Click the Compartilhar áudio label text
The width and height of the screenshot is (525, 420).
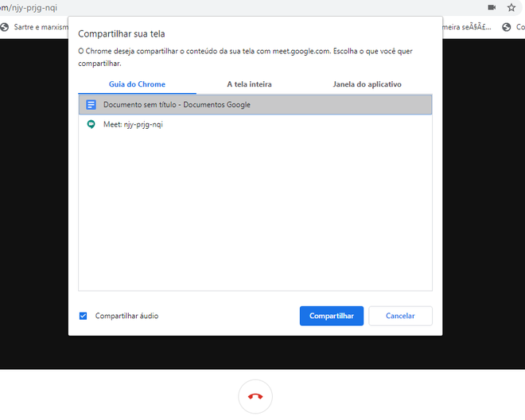pyautogui.click(x=126, y=316)
